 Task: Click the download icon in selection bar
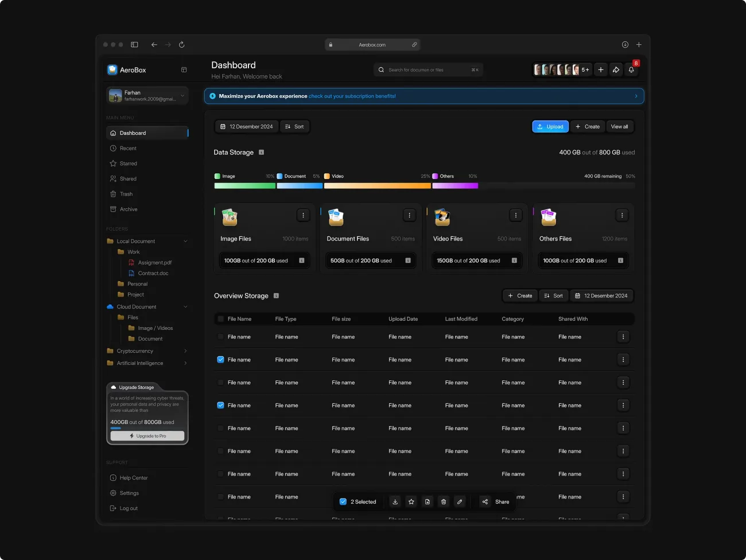click(x=395, y=501)
